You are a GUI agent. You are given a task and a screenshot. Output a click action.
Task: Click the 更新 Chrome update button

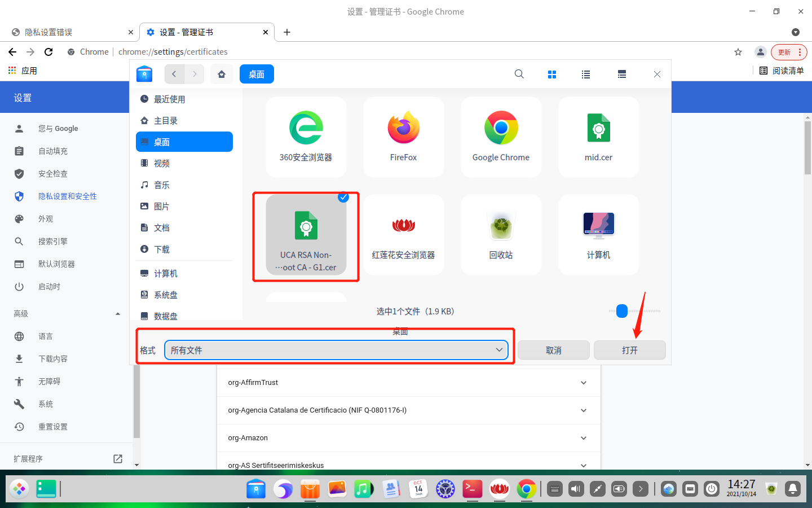[x=789, y=52]
